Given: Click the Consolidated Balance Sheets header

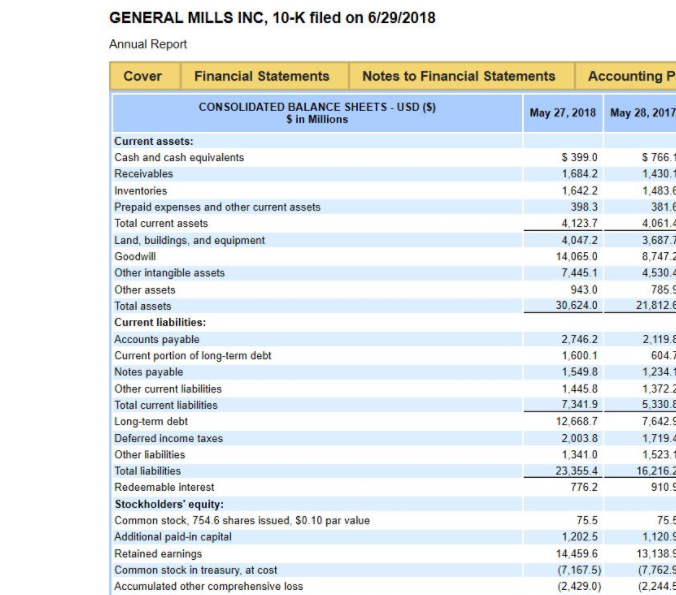Looking at the screenshot, I should click(317, 113).
